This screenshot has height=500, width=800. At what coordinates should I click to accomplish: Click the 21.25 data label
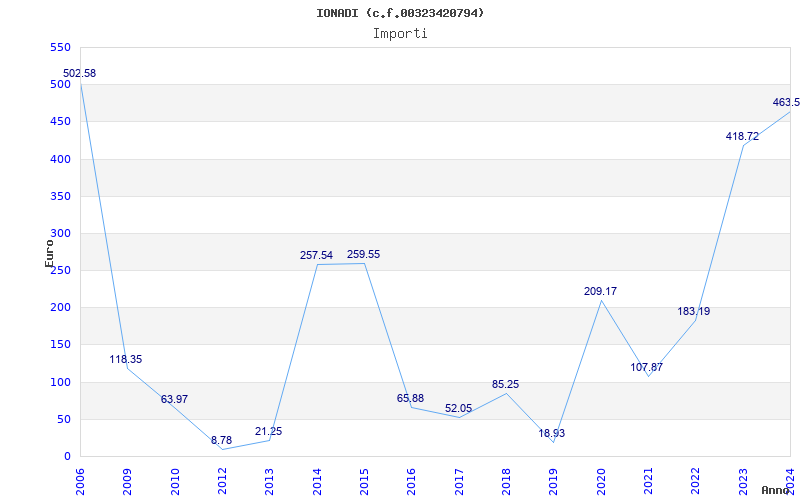[x=268, y=431]
